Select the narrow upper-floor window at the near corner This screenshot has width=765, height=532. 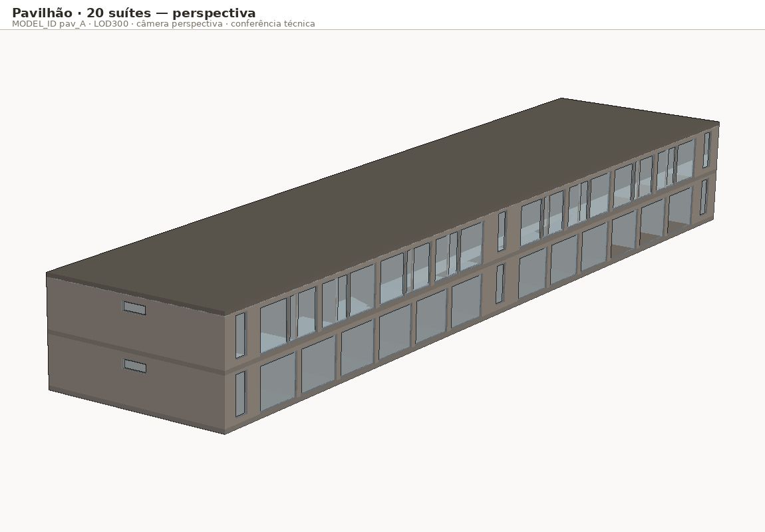click(x=240, y=335)
